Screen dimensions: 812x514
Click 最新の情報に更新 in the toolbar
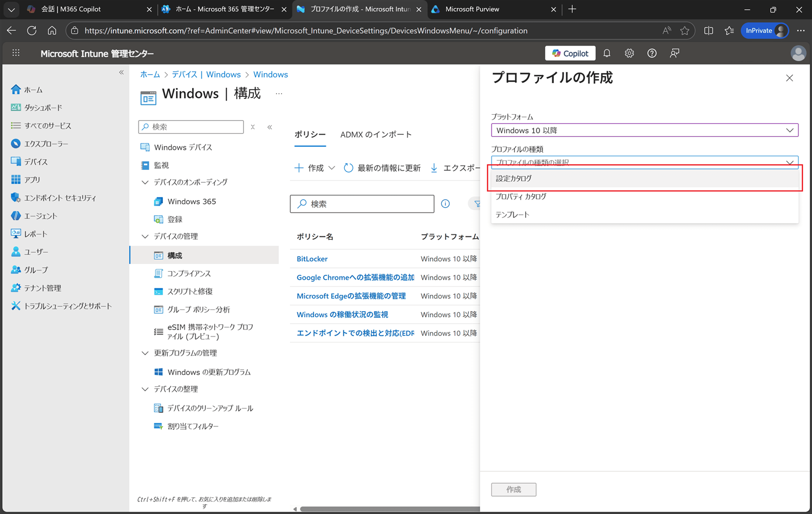tap(382, 168)
